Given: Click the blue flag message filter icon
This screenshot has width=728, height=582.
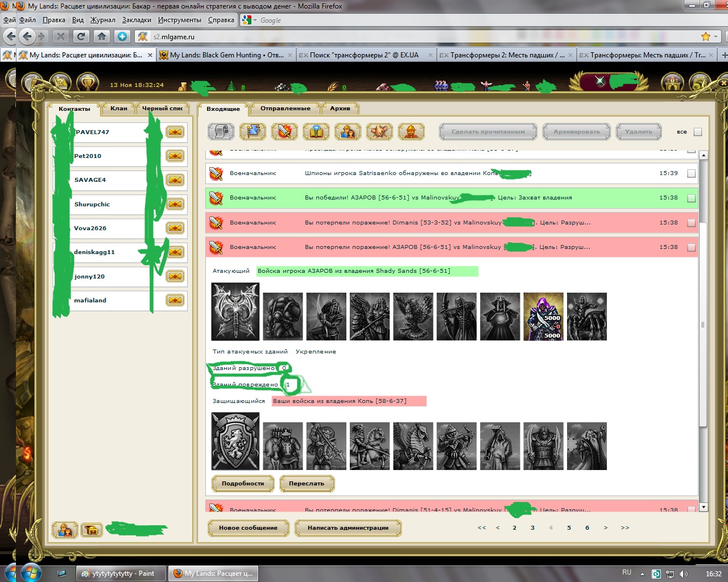Looking at the screenshot, I should (253, 132).
